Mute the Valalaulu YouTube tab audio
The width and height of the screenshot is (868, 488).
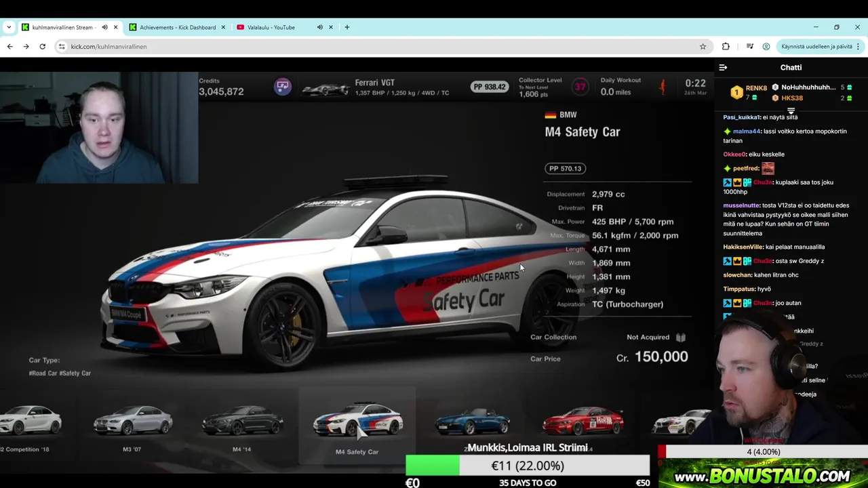[x=319, y=27]
